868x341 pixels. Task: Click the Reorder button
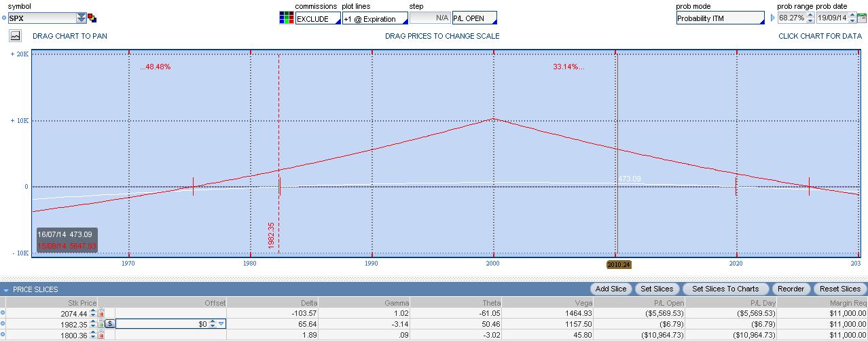coord(791,289)
